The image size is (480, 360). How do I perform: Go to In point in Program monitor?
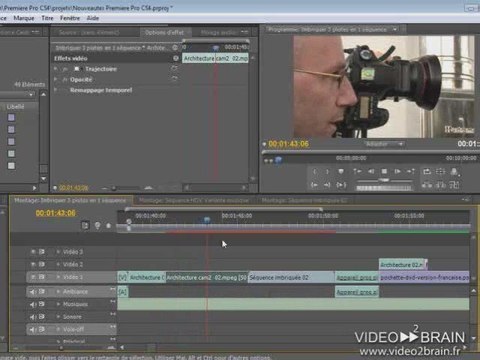tap(314, 185)
